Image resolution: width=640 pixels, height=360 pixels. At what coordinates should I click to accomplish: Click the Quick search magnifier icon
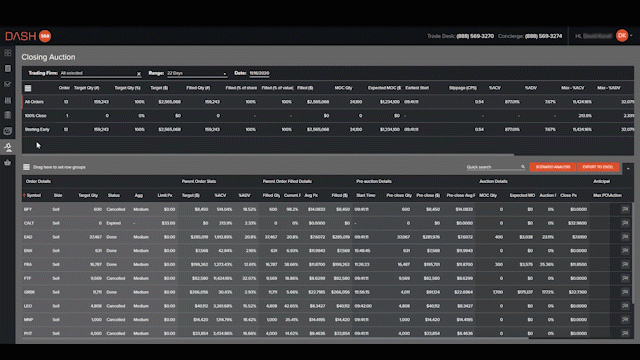[x=522, y=167]
